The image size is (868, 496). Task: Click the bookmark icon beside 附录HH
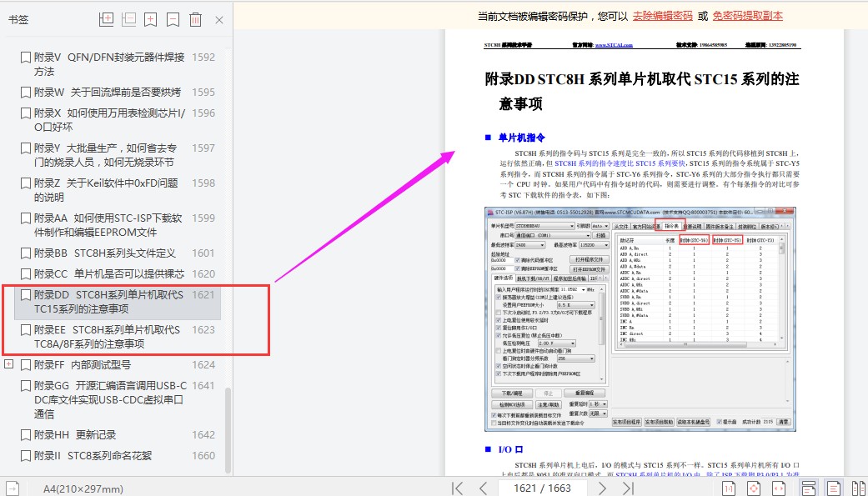[26, 435]
